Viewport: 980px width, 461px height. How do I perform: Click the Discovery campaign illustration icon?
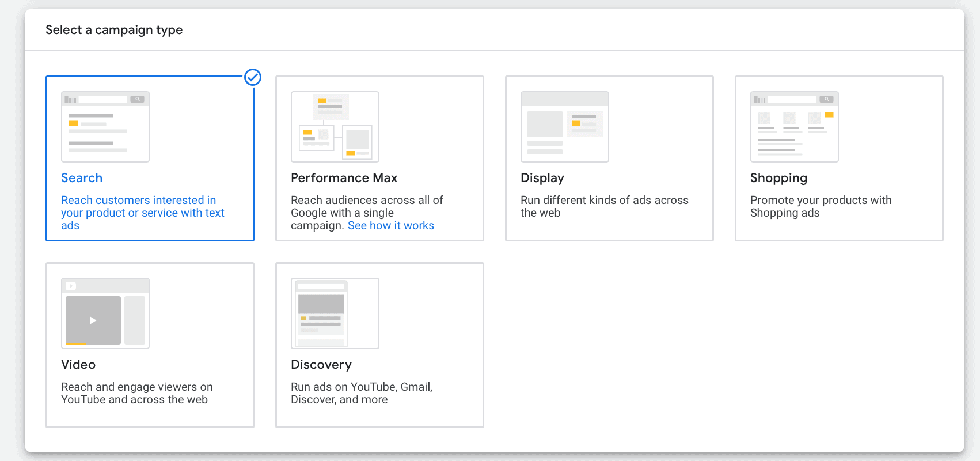(335, 313)
